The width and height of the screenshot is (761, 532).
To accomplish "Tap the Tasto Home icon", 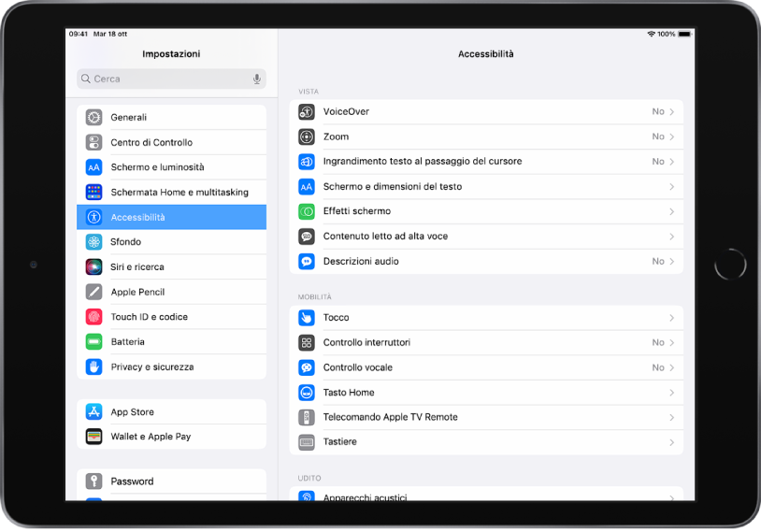I will tap(307, 392).
